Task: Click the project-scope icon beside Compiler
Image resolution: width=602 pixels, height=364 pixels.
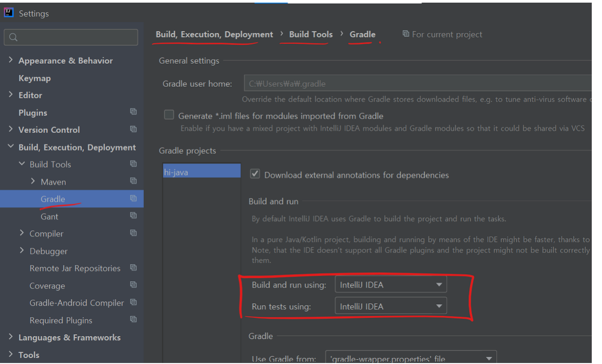Action: point(133,233)
